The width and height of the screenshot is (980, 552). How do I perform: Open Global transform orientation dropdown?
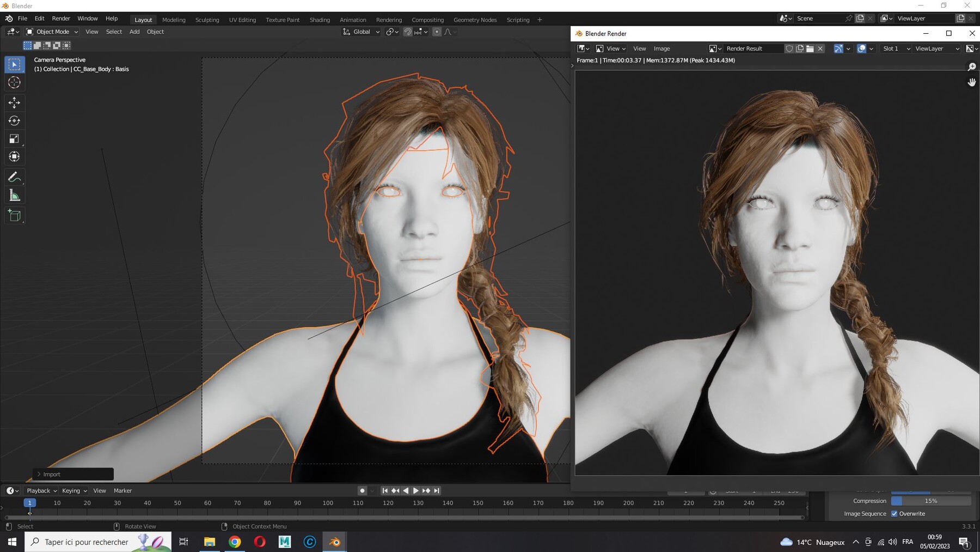(361, 32)
